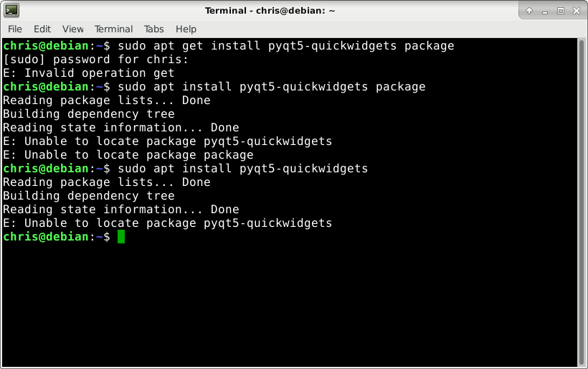Open the Help menu
This screenshot has height=369, width=588.
[186, 29]
